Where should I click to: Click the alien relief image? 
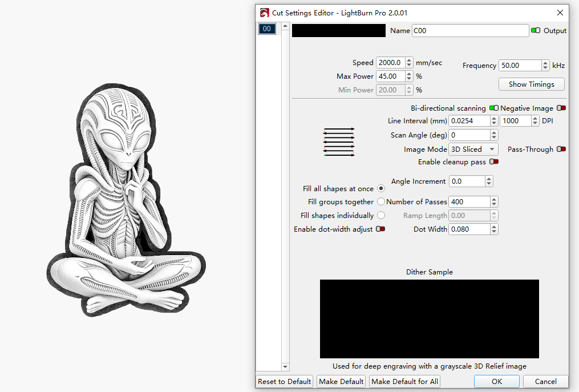(126, 200)
